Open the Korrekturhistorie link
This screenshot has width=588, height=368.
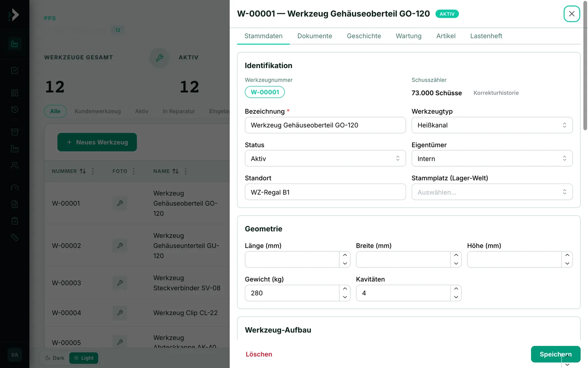coord(496,93)
